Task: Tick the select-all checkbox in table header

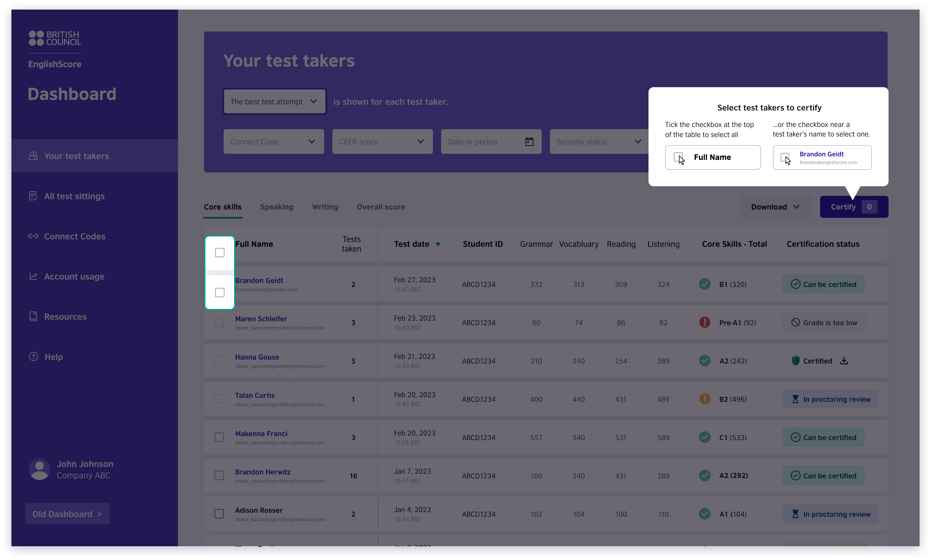Action: (220, 252)
